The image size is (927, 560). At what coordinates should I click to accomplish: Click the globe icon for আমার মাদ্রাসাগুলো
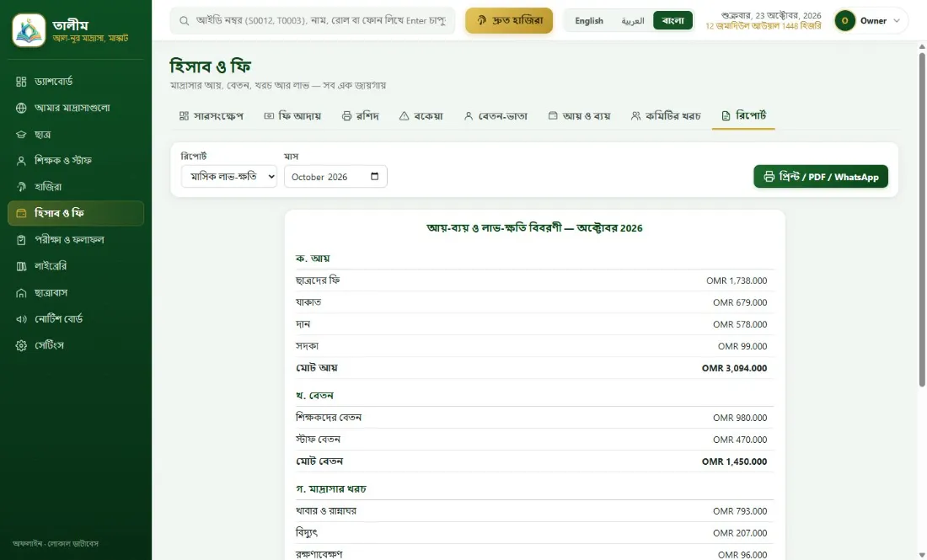21,108
